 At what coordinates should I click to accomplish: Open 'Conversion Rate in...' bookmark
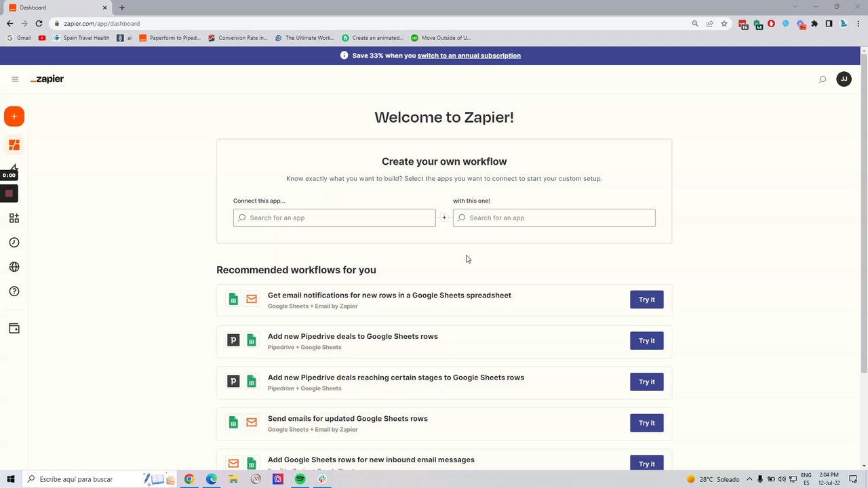[x=237, y=38]
